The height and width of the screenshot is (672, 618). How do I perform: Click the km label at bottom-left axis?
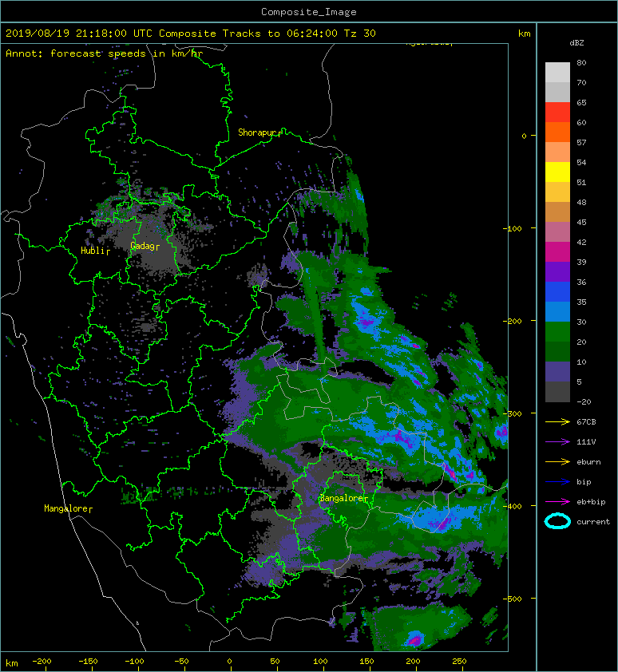pos(12,663)
